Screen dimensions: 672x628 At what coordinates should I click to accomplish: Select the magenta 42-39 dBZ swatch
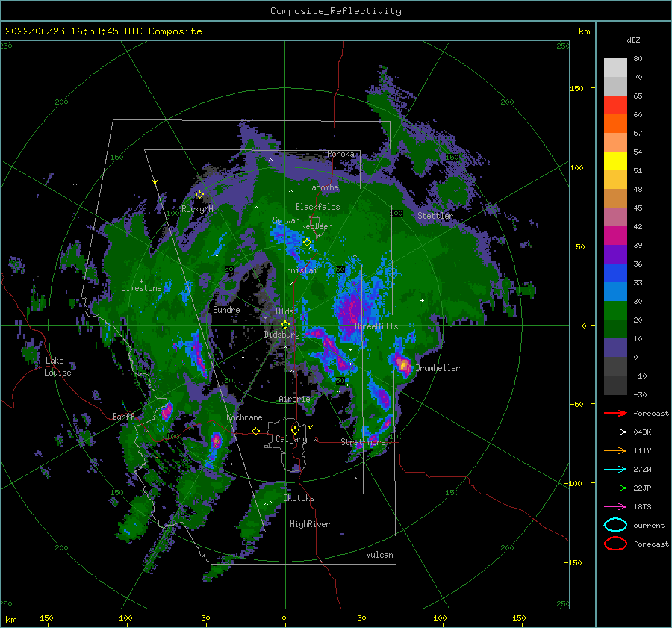point(615,236)
